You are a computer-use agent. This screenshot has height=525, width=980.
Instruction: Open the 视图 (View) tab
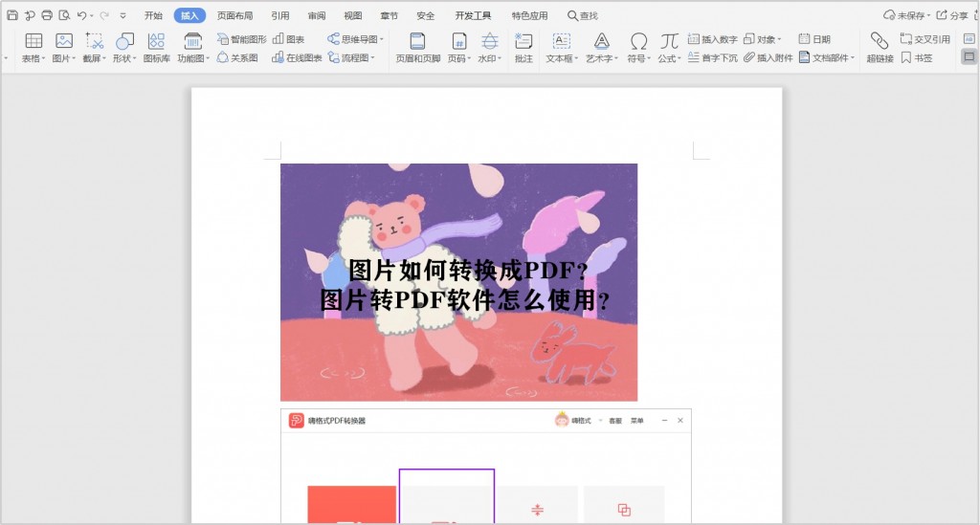352,15
